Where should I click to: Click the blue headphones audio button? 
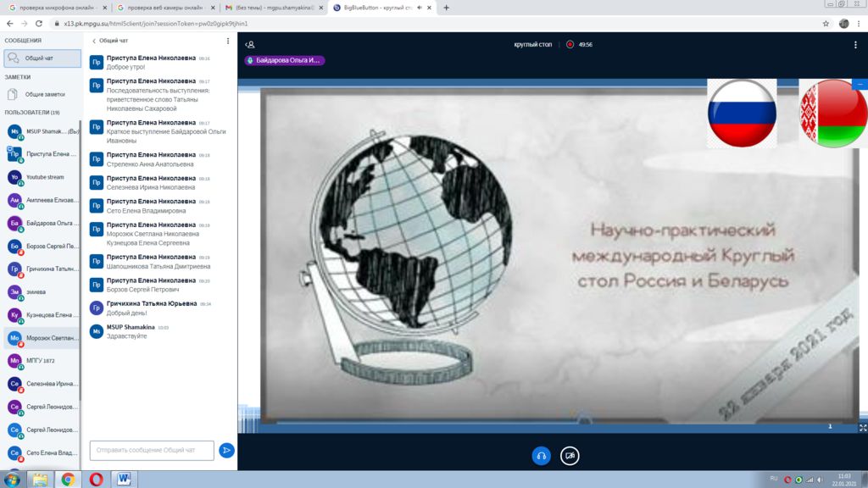pyautogui.click(x=541, y=456)
